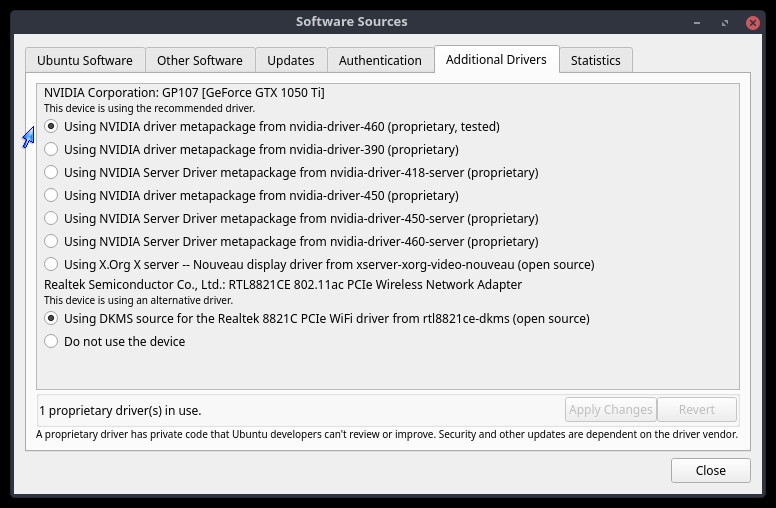Select nvidia-driver-418-server driver option

pos(52,173)
